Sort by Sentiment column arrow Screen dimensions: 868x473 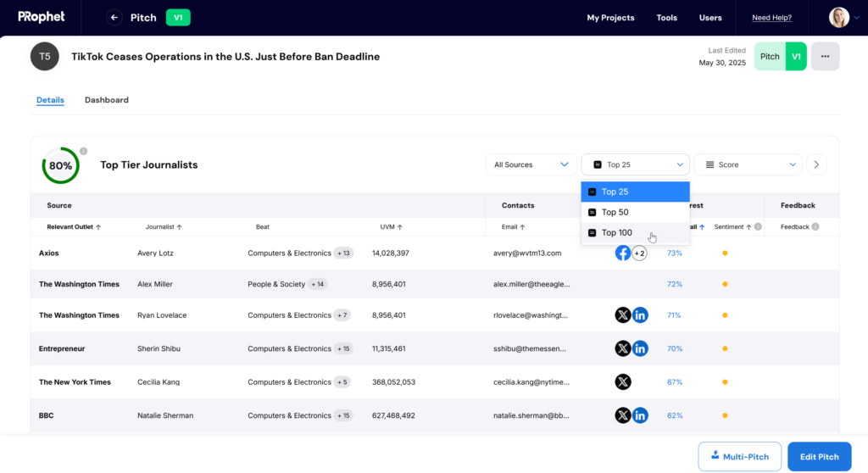[x=748, y=227]
